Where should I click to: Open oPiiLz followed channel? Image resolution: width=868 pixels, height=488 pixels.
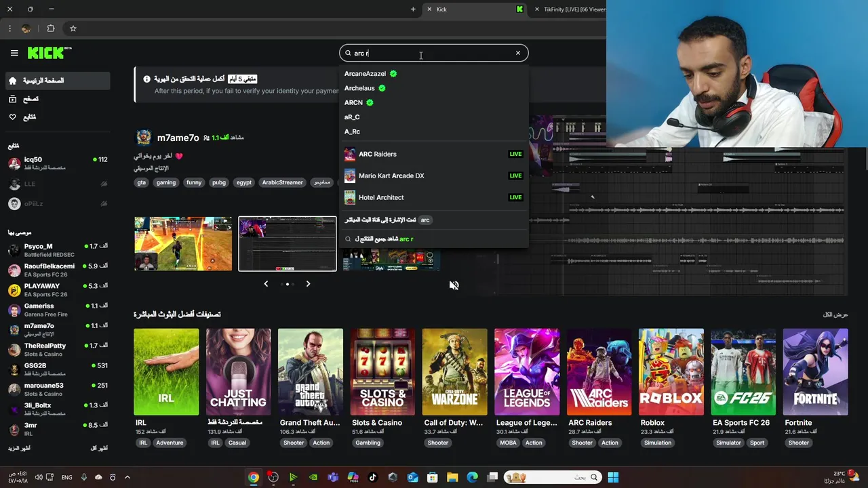[x=58, y=203]
